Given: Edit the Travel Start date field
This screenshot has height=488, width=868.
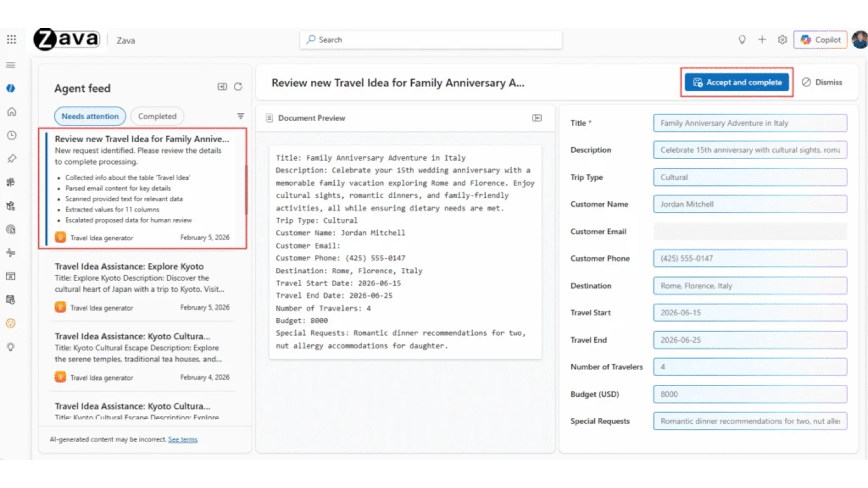Looking at the screenshot, I should click(750, 312).
